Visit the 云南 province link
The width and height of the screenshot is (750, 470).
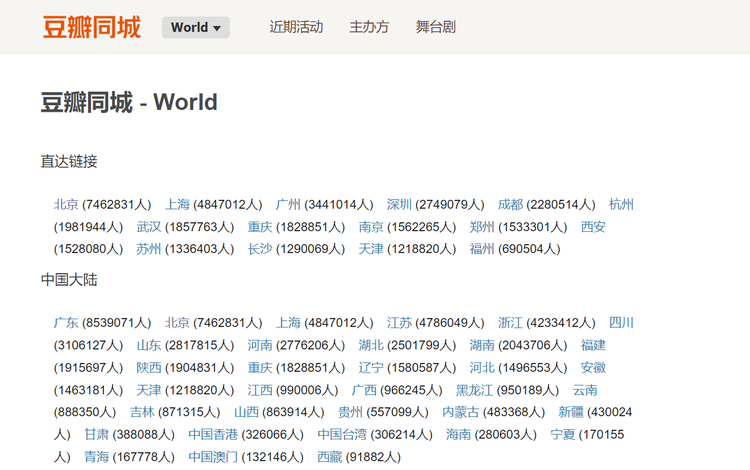(x=585, y=390)
